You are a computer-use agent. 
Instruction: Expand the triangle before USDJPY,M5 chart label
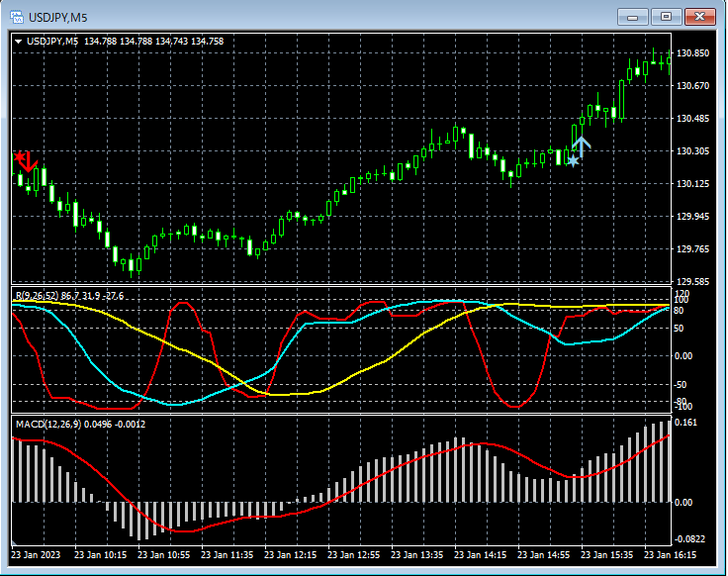tap(18, 42)
